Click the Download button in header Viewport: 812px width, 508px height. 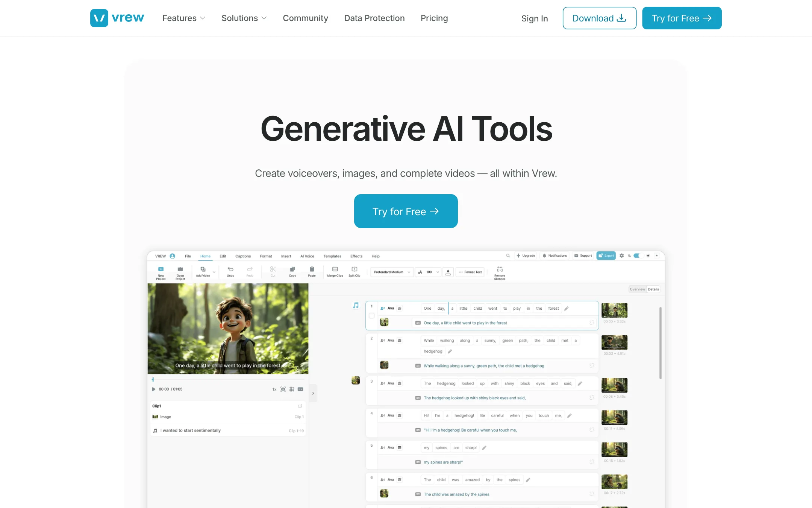[599, 18]
